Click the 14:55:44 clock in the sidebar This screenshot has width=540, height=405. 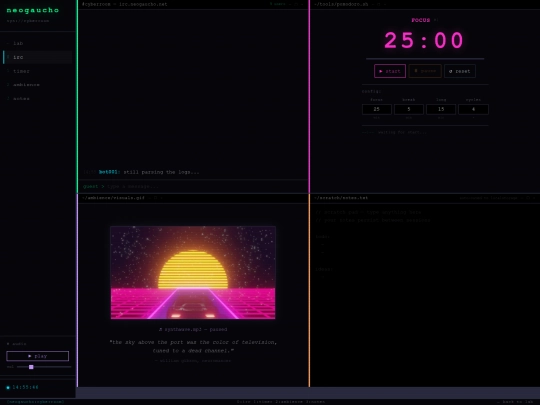(25, 387)
